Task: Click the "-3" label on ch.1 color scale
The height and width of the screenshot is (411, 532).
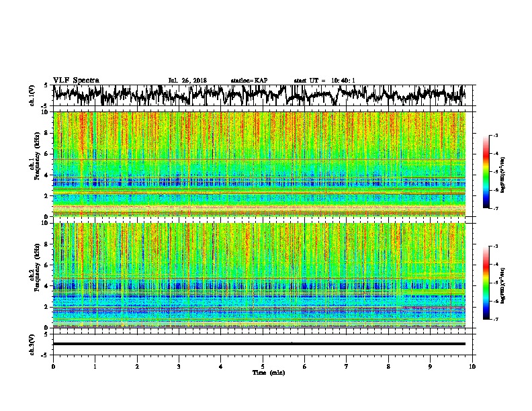Action: (496, 135)
